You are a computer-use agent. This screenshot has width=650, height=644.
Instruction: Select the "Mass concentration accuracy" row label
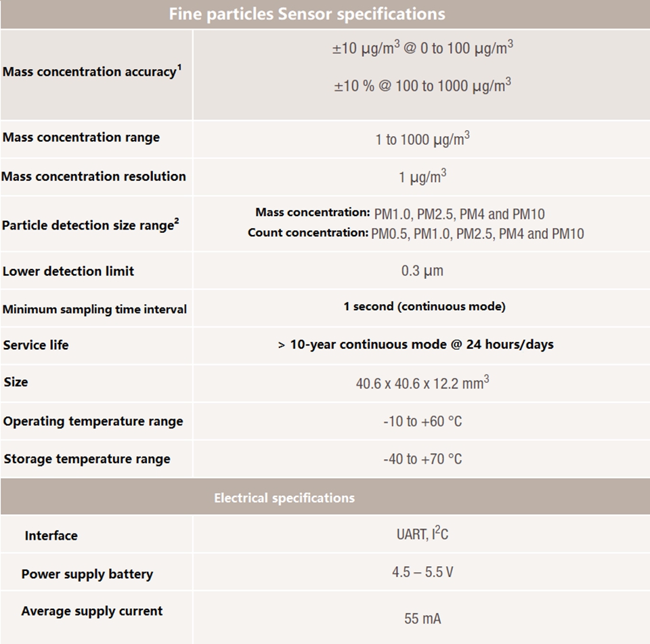[92, 71]
